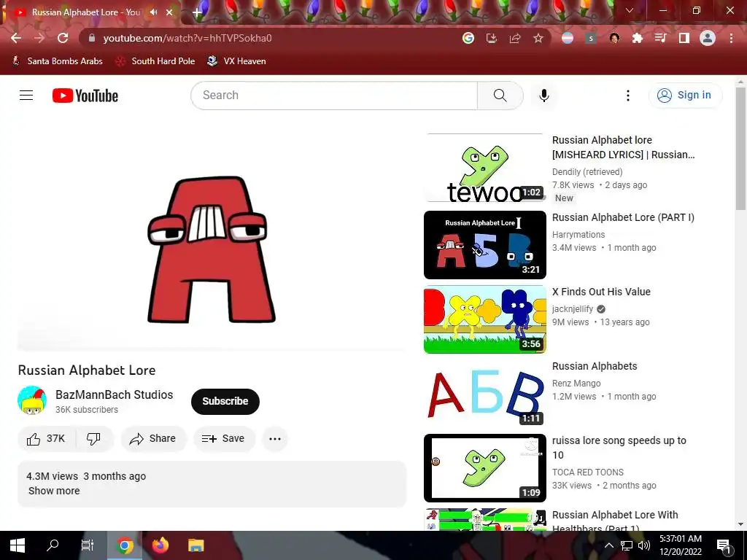Open the 'tewoo' misheard lyrics thumbnail

pos(484,168)
